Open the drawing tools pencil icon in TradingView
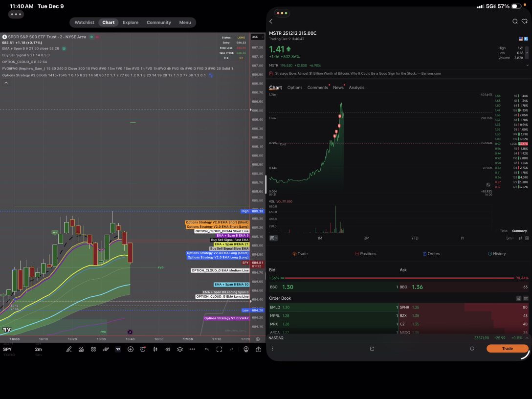 click(69, 349)
